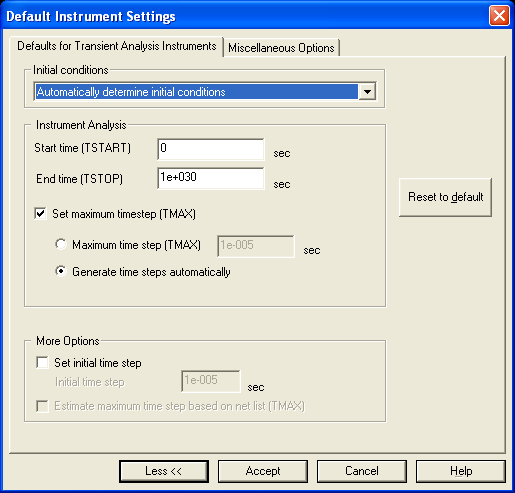This screenshot has width=515, height=493.
Task: Switch to the Miscellaneous Options tab
Action: click(281, 48)
